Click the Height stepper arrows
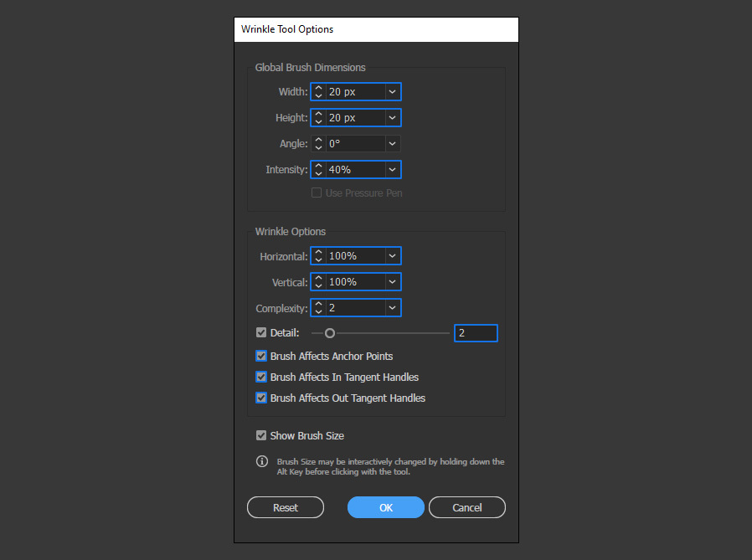This screenshot has width=752, height=560. point(318,117)
